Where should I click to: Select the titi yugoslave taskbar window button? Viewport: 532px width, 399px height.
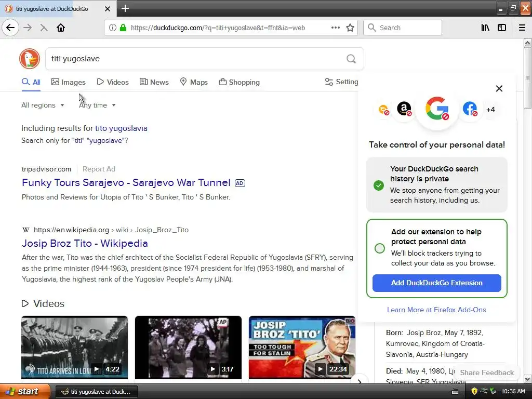pos(96,392)
